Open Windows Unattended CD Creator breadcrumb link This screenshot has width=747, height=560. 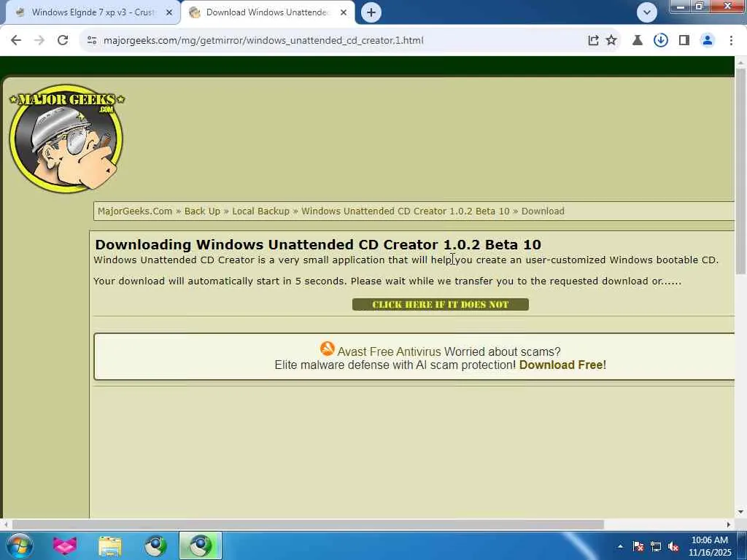coord(406,211)
